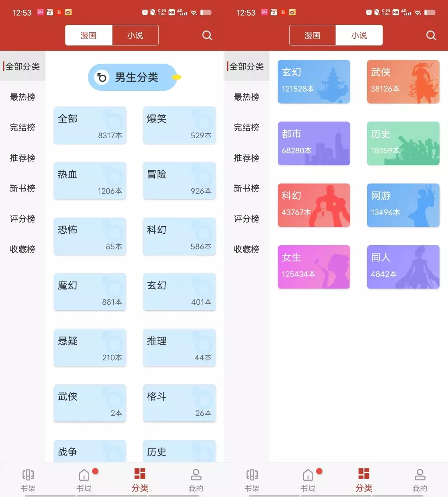The image size is (448, 497).
Task: Open the 书架 bookshelf icon on the novel screen
Action: pyautogui.click(x=252, y=475)
